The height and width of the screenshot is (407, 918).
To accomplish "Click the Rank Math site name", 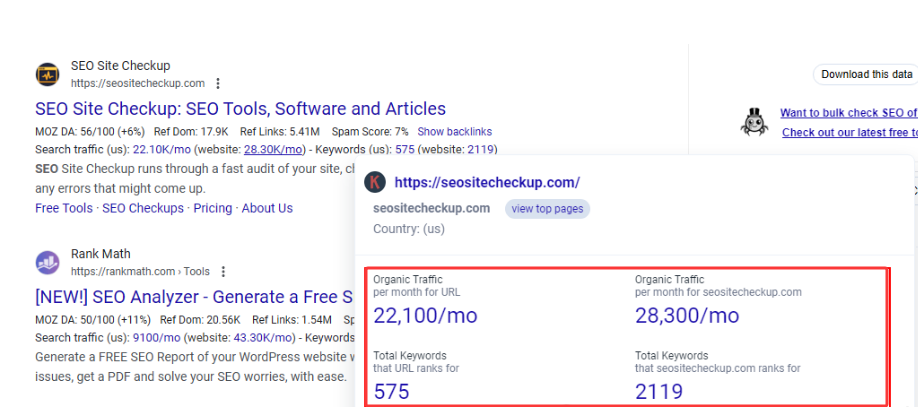I will (101, 254).
